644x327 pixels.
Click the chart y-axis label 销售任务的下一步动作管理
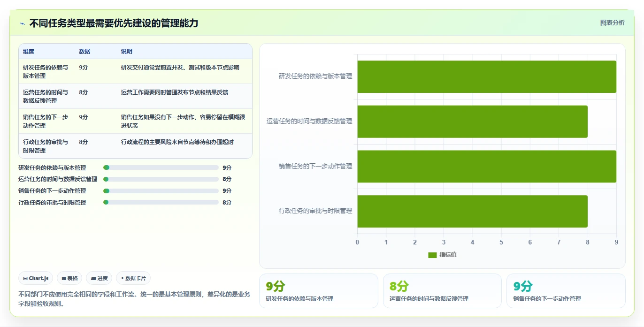click(315, 166)
